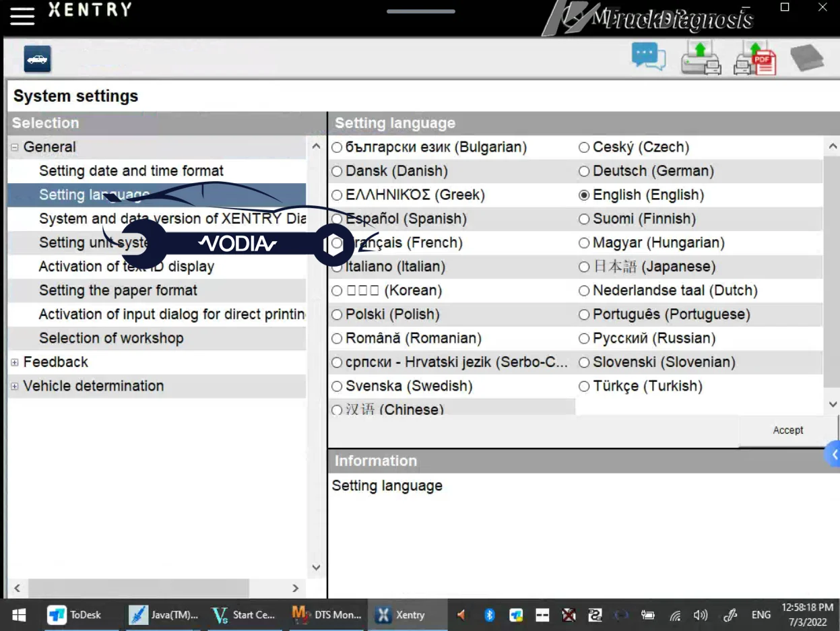
Task: Click the crossed-out network tray icon
Action: 569,615
